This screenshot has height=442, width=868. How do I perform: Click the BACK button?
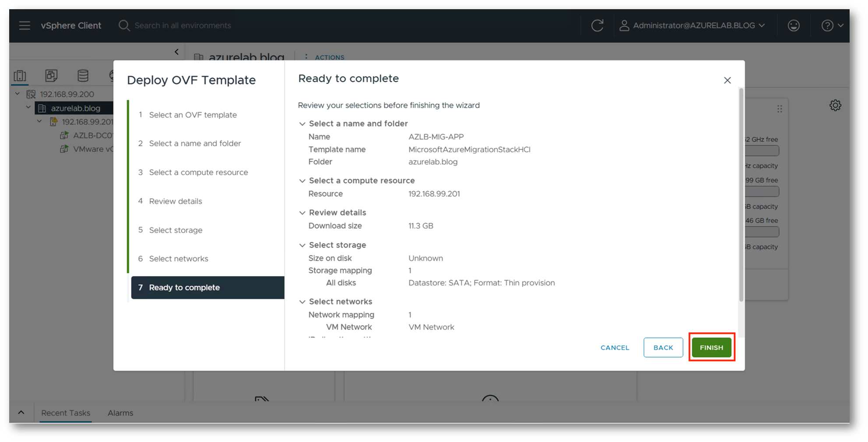663,347
